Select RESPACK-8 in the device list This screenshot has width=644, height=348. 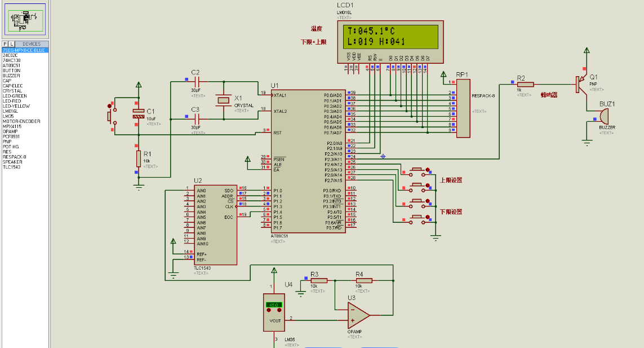tap(15, 157)
